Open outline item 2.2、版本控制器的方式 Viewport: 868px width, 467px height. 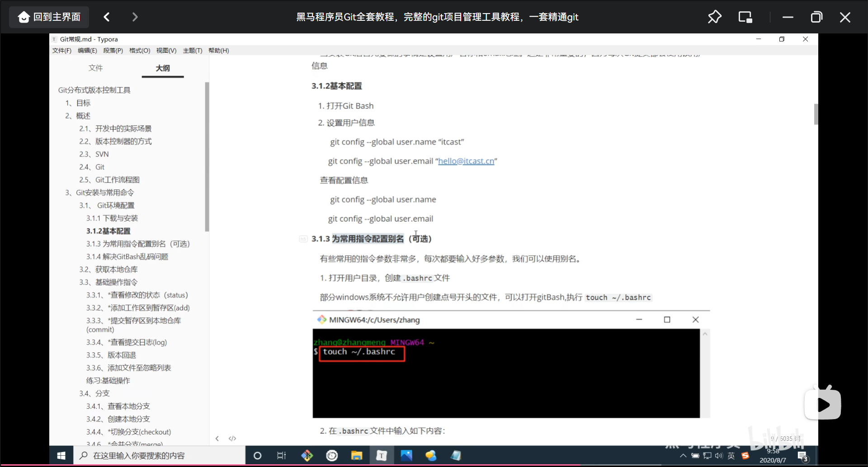tap(115, 141)
